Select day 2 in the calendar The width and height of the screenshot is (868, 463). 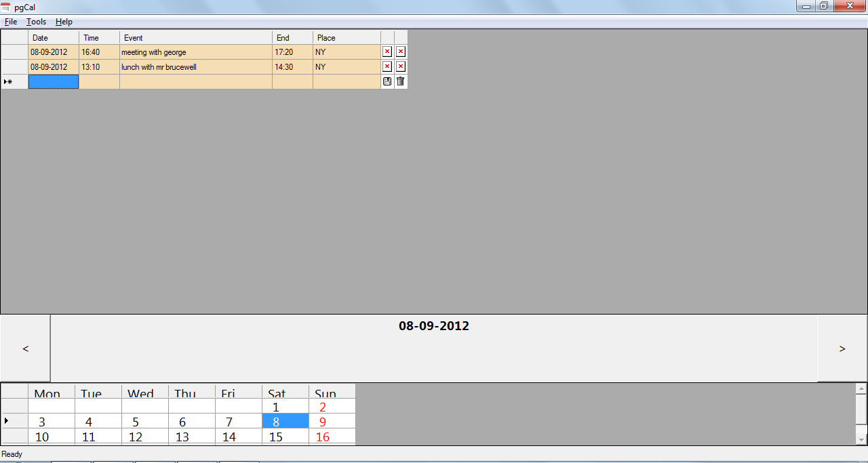pyautogui.click(x=332, y=407)
